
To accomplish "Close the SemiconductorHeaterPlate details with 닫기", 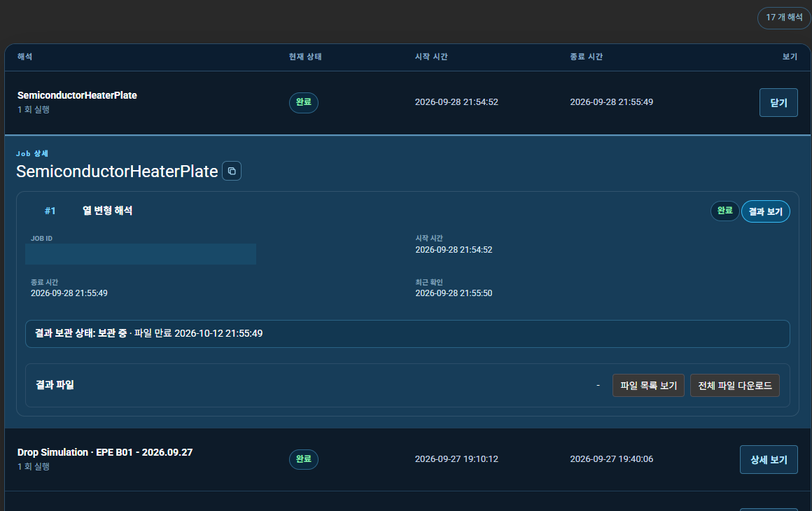I will [778, 102].
